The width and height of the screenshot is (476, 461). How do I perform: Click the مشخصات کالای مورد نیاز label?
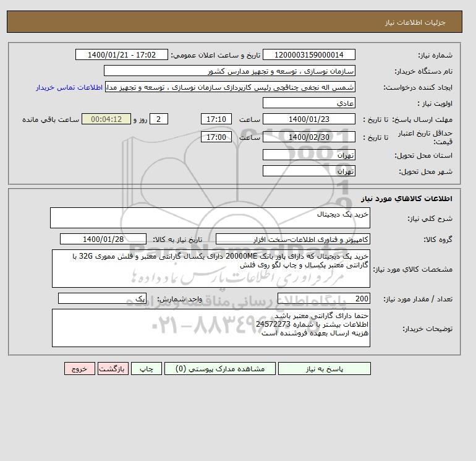tap(413, 269)
